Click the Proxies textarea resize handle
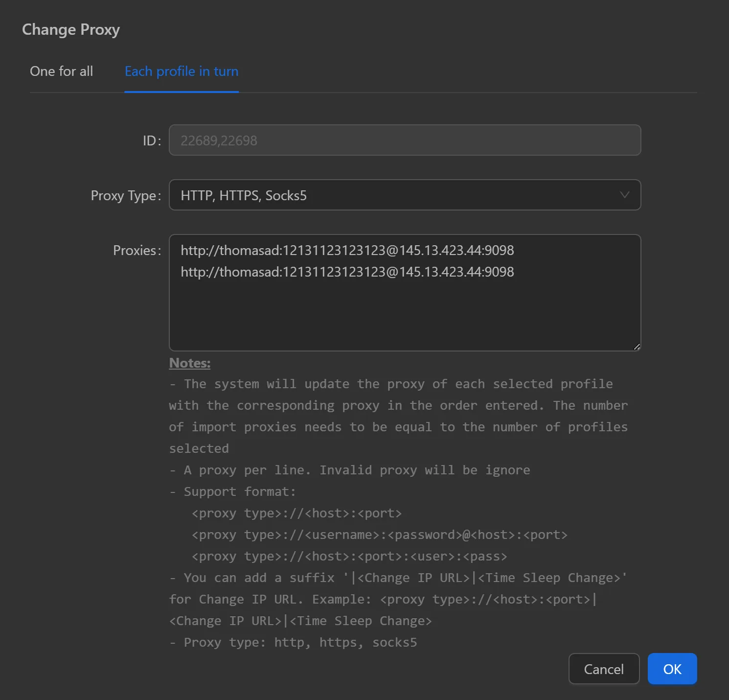This screenshot has width=729, height=700. [637, 346]
